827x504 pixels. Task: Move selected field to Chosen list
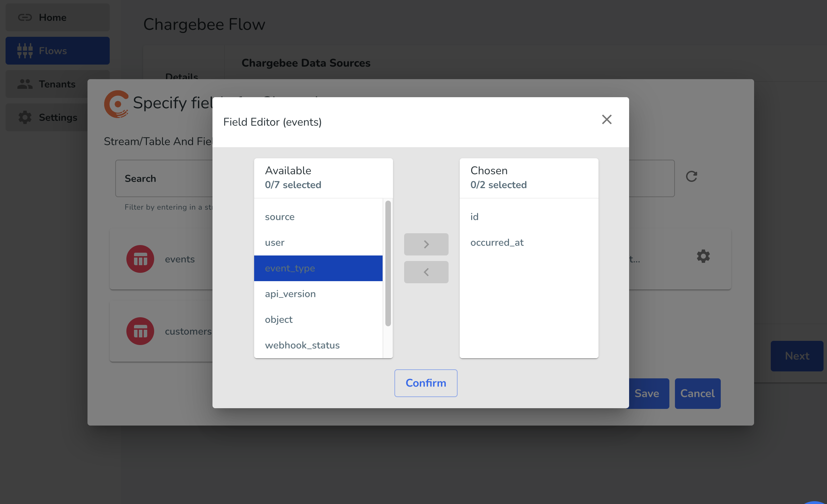(426, 244)
